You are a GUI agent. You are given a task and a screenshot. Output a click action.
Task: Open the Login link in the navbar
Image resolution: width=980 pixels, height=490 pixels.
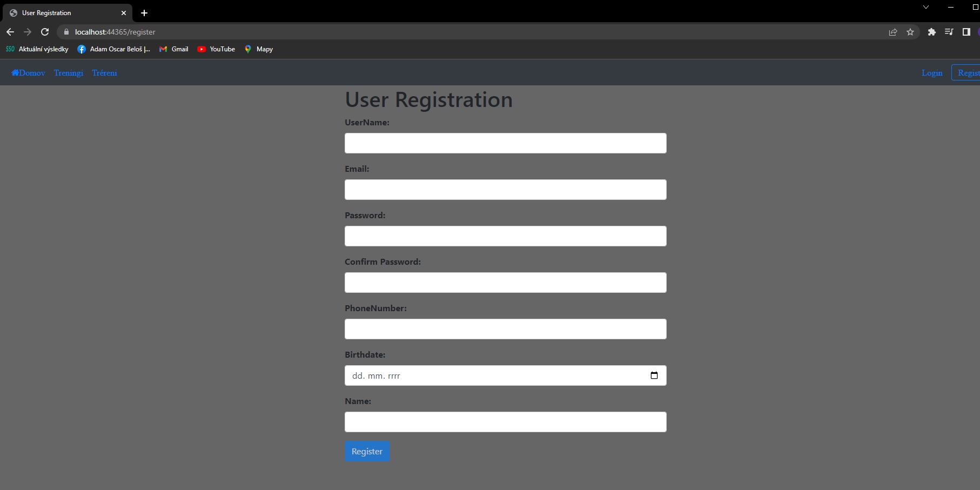pyautogui.click(x=932, y=72)
